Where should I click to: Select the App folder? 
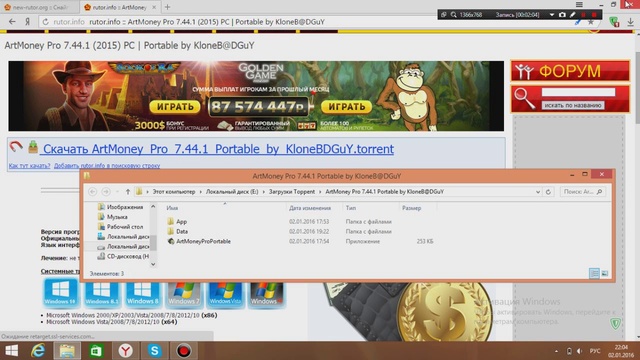click(182, 222)
